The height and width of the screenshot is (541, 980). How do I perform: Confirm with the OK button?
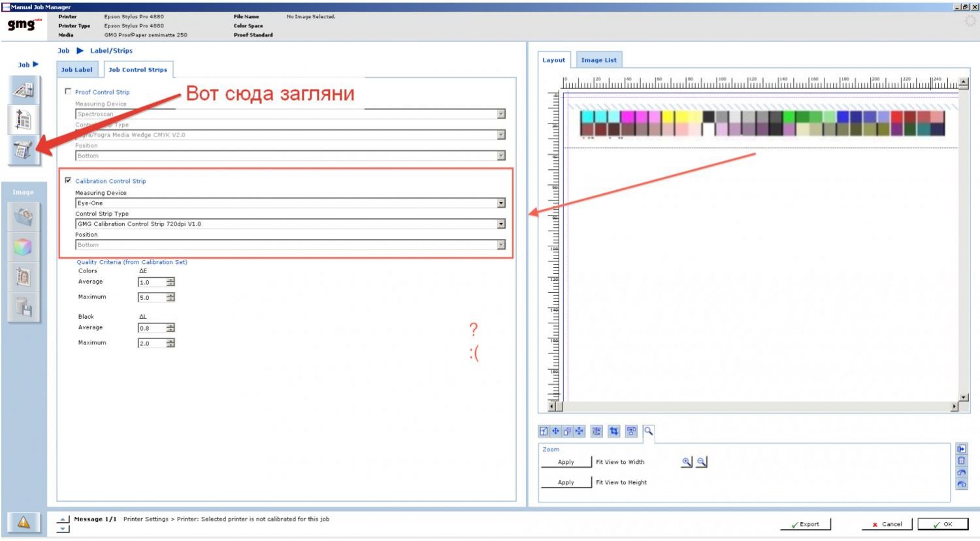(943, 524)
